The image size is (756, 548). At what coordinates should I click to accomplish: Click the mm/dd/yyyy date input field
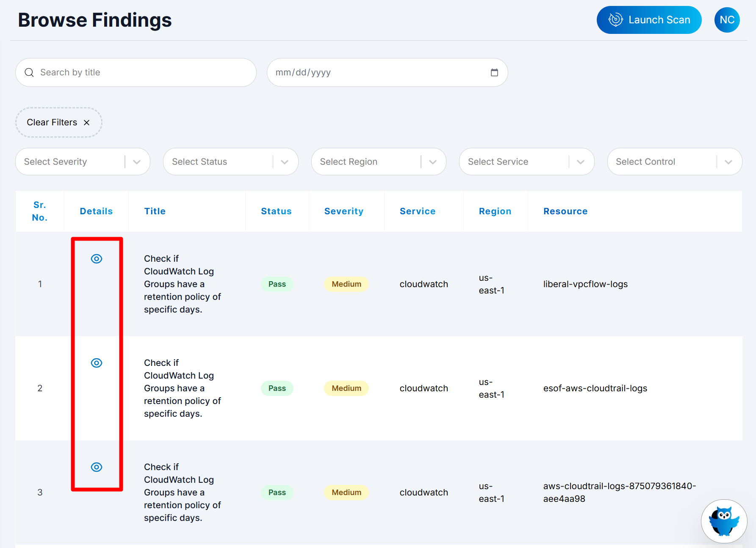pyautogui.click(x=377, y=72)
